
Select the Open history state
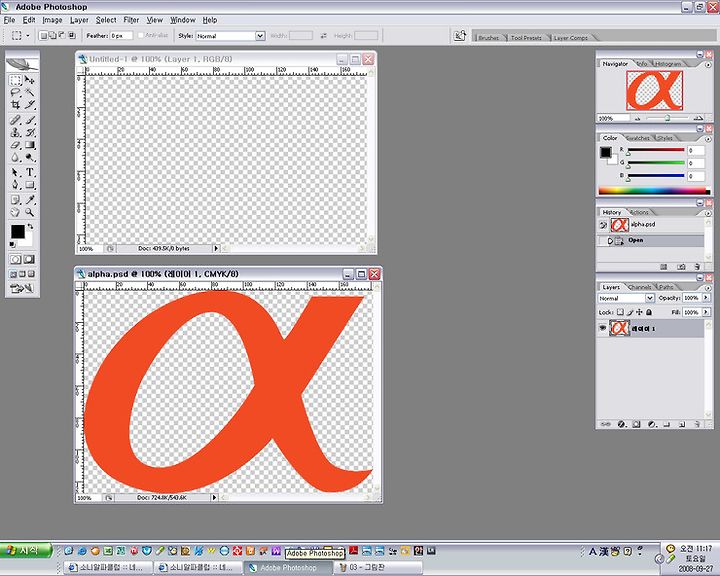(x=652, y=240)
